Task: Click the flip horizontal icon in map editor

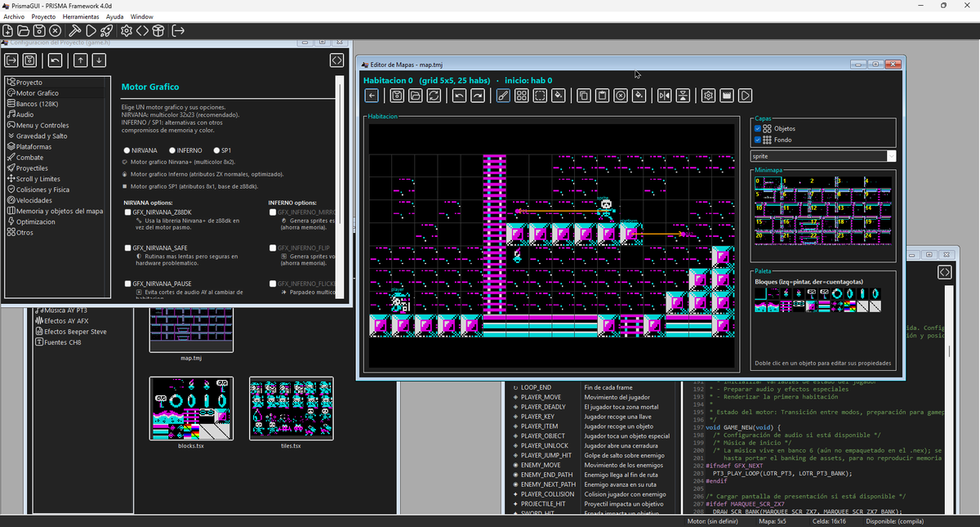Action: [665, 96]
